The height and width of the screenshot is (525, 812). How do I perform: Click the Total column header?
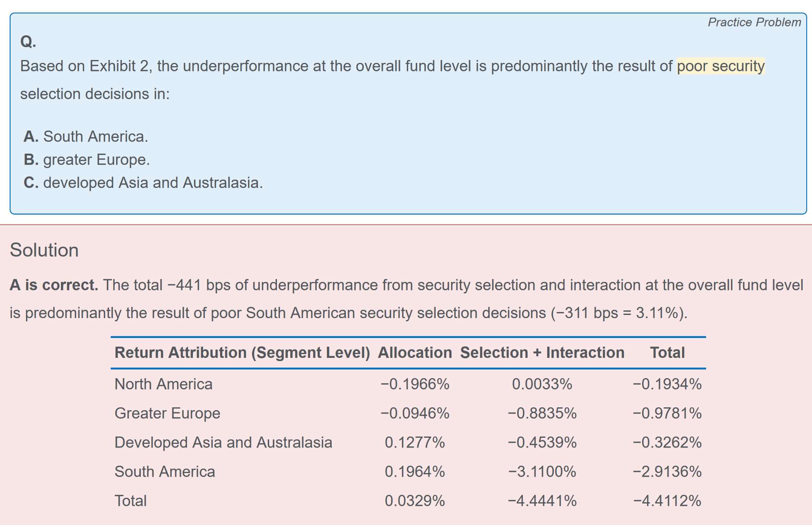[667, 353]
